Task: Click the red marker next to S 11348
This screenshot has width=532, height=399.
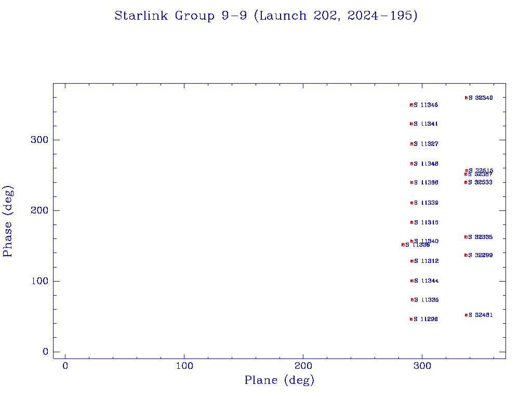Action: pyautogui.click(x=411, y=164)
